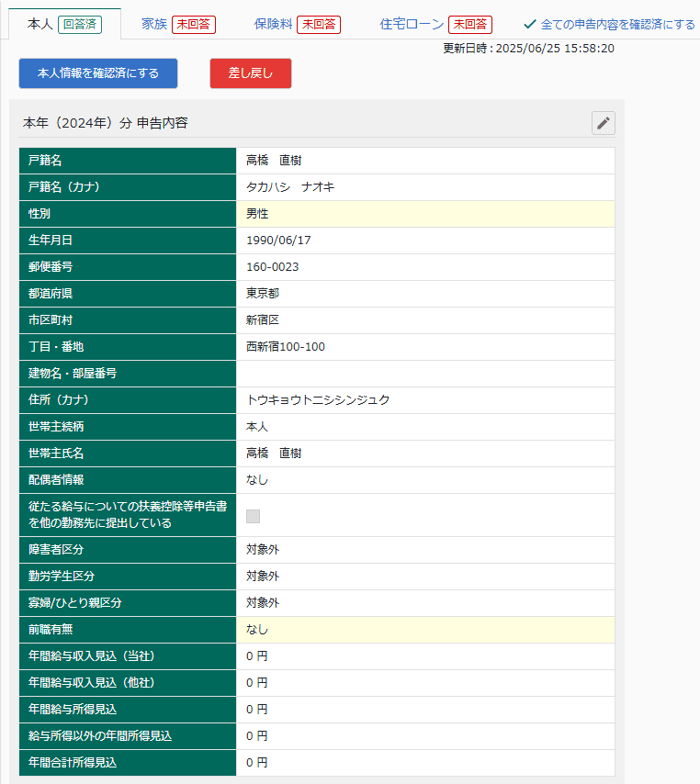Click the 勤労学生区分 value 対象外
This screenshot has width=700, height=784.
coord(263,576)
